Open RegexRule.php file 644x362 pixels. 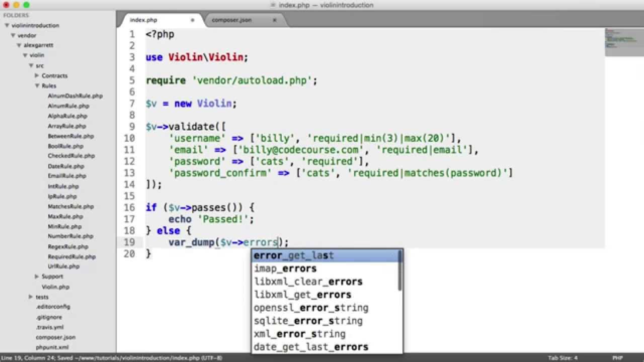pos(68,246)
